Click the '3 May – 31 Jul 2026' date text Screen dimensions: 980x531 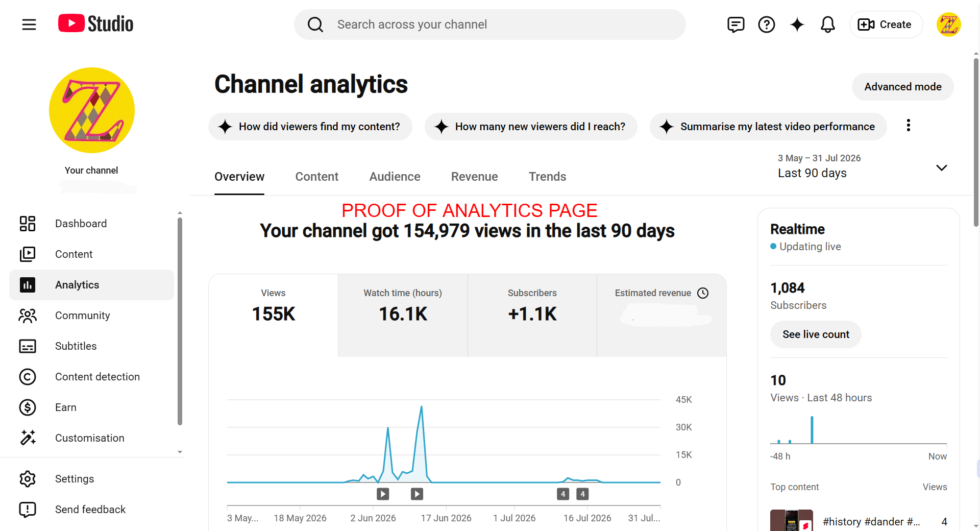tap(819, 158)
